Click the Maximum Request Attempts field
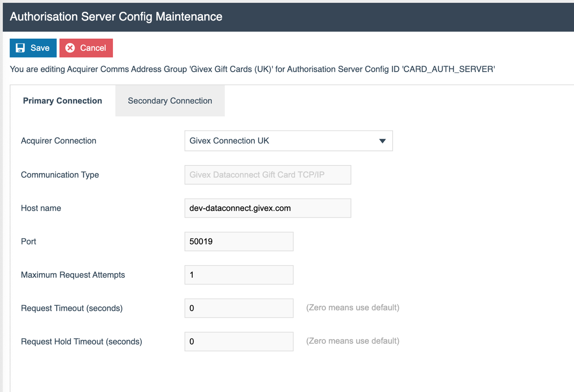Viewport: 574px width, 392px height. pyautogui.click(x=238, y=274)
